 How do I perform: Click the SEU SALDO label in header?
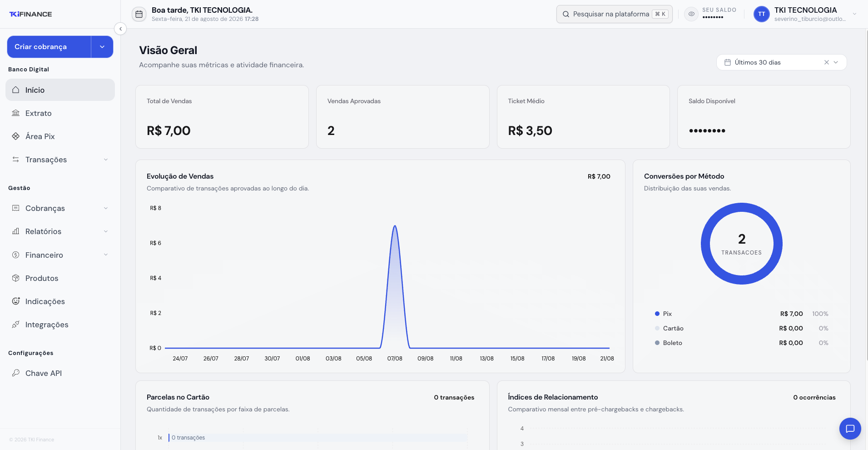point(719,10)
